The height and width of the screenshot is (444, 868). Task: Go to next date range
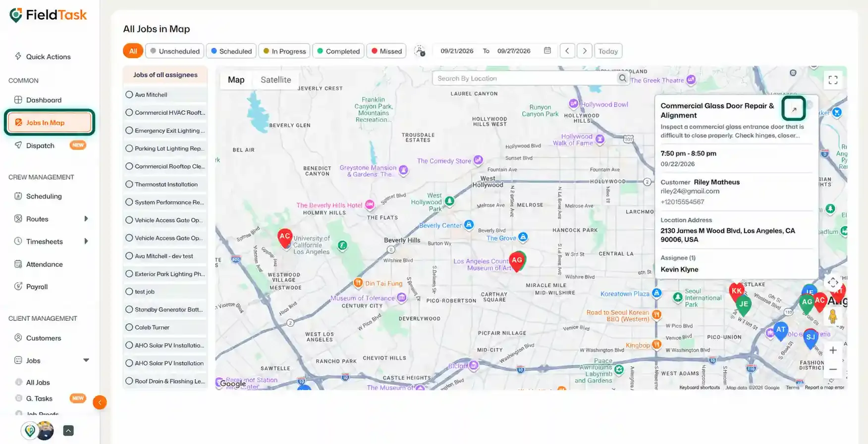coord(585,51)
